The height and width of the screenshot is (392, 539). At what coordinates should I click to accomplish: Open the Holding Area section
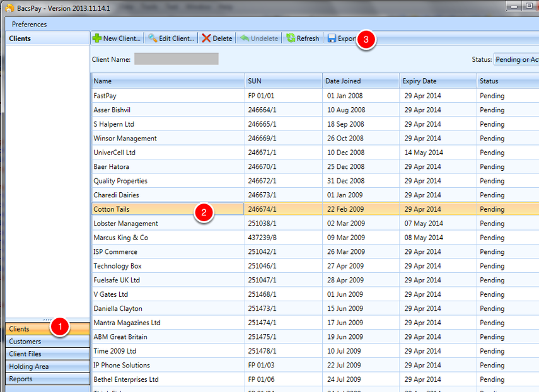point(47,366)
